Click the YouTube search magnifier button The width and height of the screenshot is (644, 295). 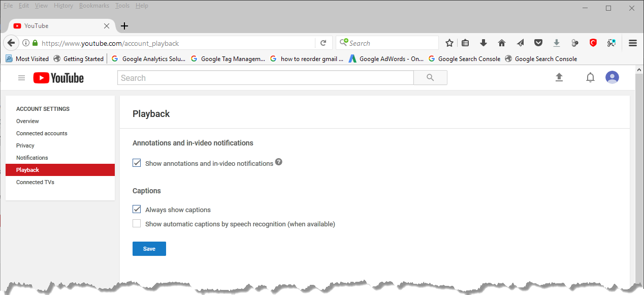point(430,78)
